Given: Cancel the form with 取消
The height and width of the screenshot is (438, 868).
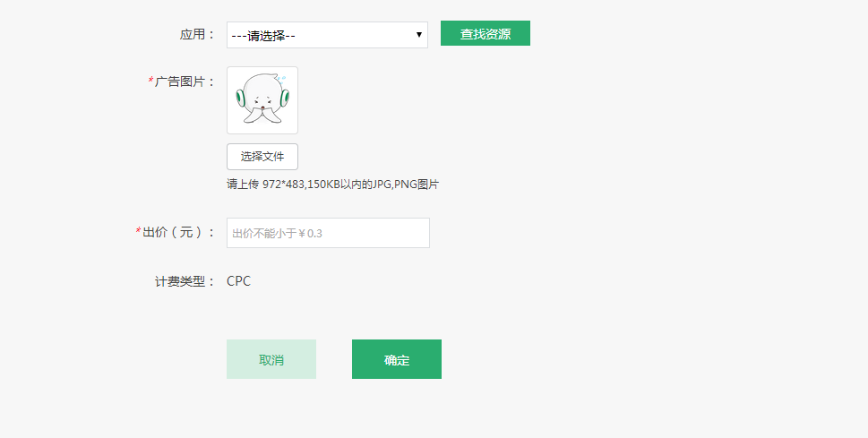Looking at the screenshot, I should 271,359.
